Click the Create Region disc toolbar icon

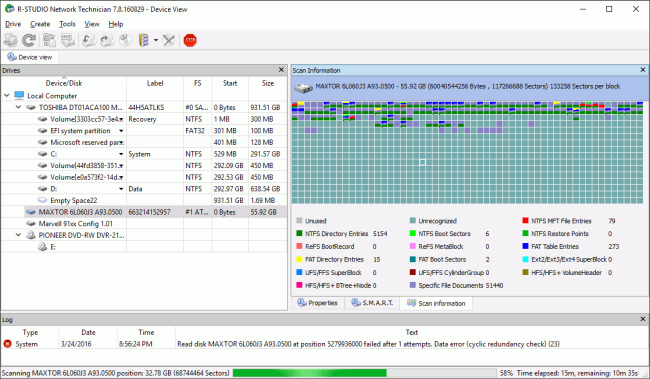(x=125, y=40)
